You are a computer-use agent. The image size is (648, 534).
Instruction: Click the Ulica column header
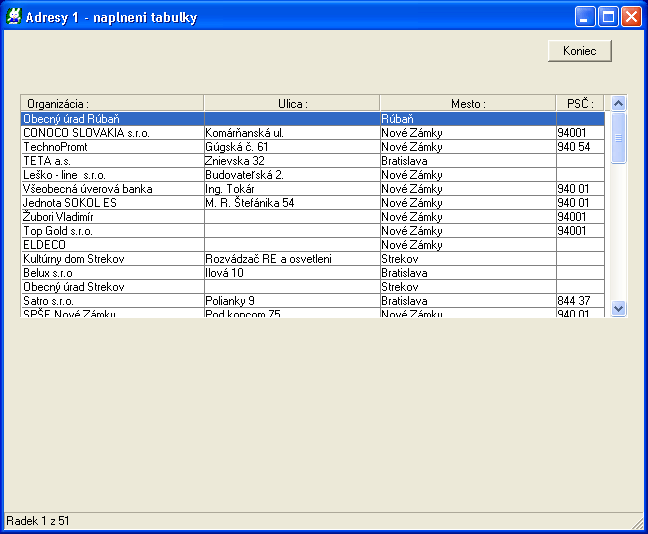pos(291,103)
